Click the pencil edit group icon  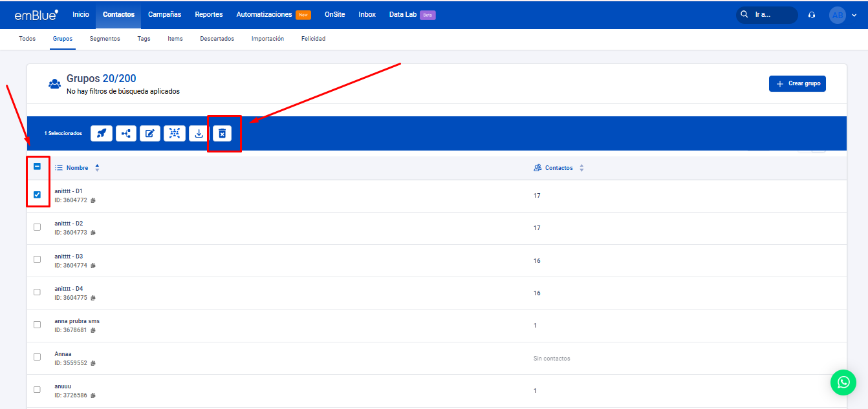150,133
